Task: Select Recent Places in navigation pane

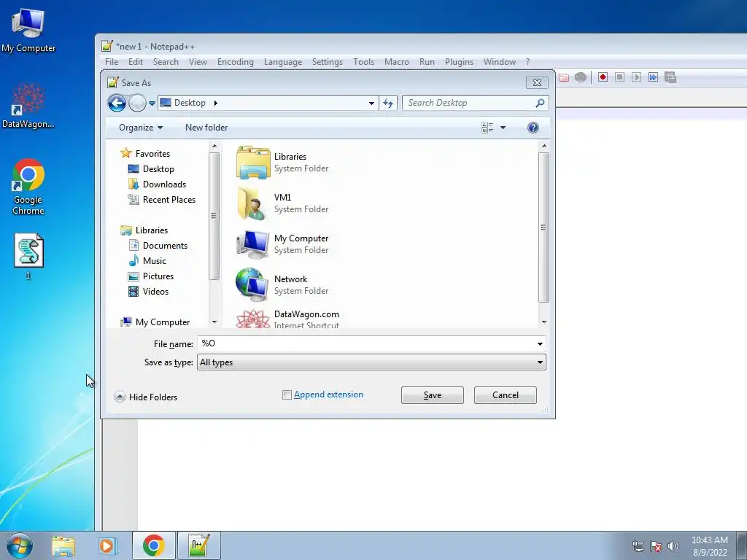Action: coord(162,200)
